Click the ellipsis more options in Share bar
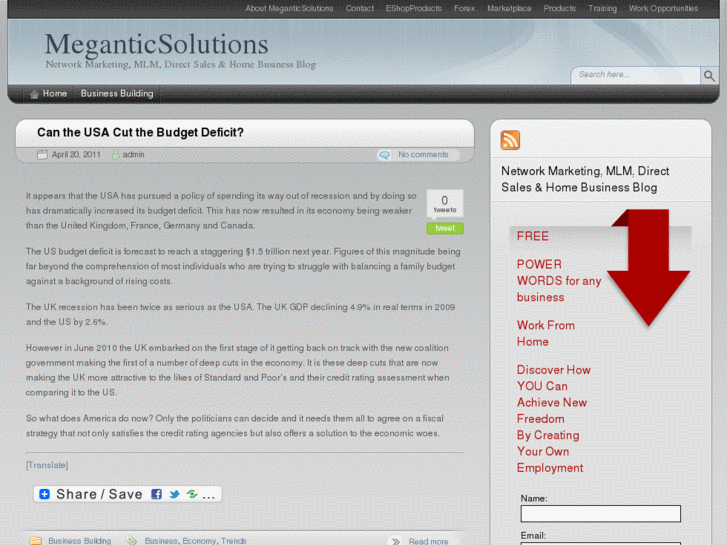 point(209,495)
